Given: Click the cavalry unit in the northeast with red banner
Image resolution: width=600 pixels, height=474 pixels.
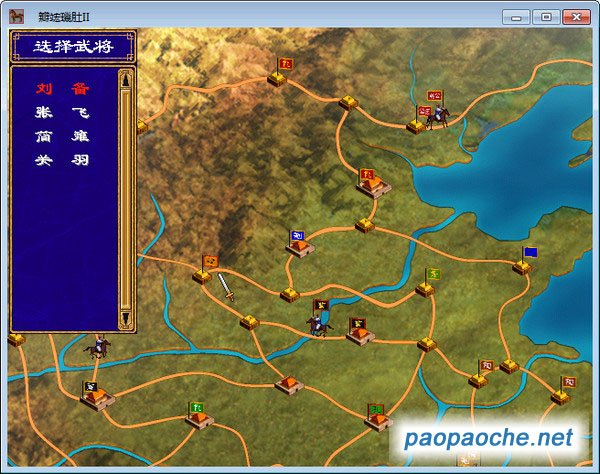Looking at the screenshot, I should click(x=438, y=114).
